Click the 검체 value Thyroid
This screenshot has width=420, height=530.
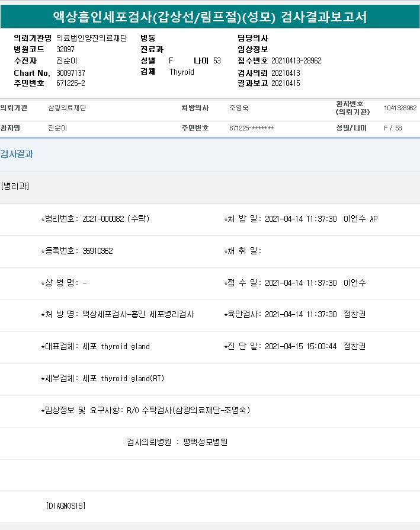coord(181,72)
